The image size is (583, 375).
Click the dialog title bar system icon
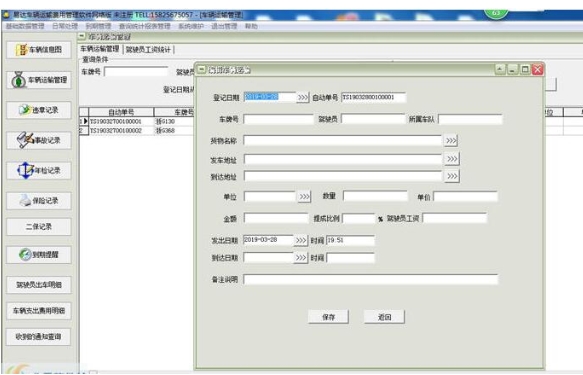[x=202, y=69]
